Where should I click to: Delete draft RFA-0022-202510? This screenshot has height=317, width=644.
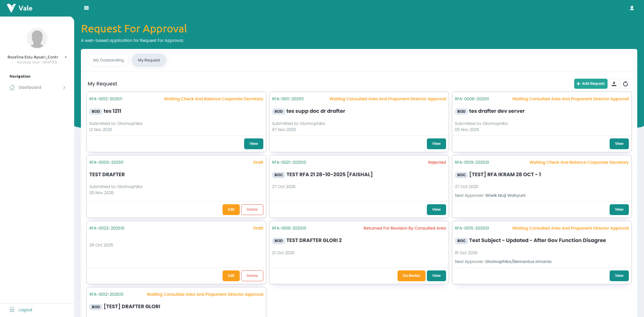(252, 276)
